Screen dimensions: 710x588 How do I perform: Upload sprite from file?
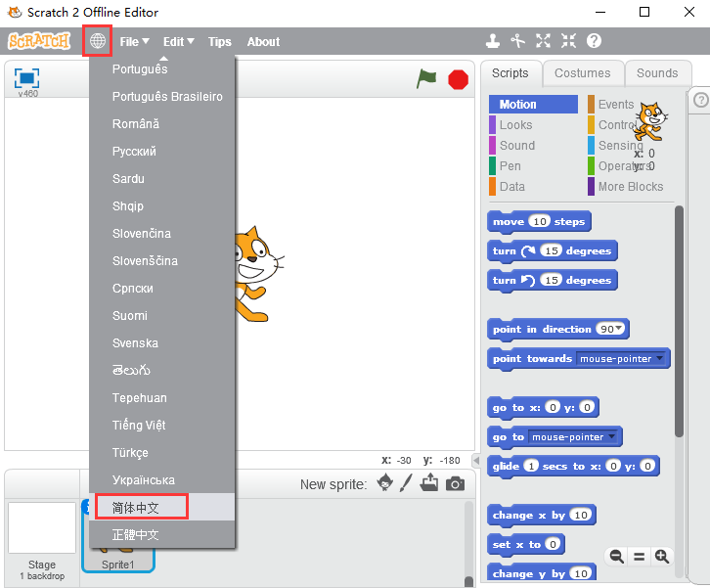click(428, 482)
